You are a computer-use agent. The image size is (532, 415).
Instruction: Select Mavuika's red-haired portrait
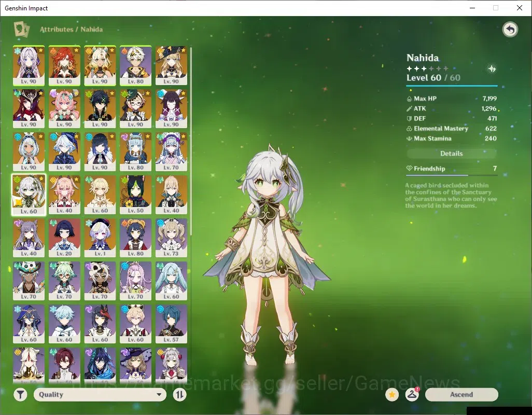[64, 65]
